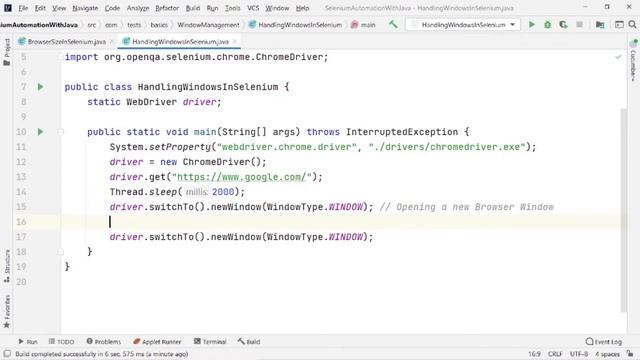Change indent setting 4 spaces
The height and width of the screenshot is (360, 640).
coord(607,354)
